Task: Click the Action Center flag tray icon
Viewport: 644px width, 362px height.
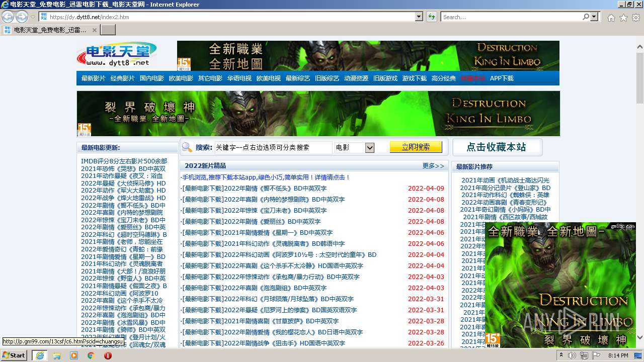Action: 596,355
